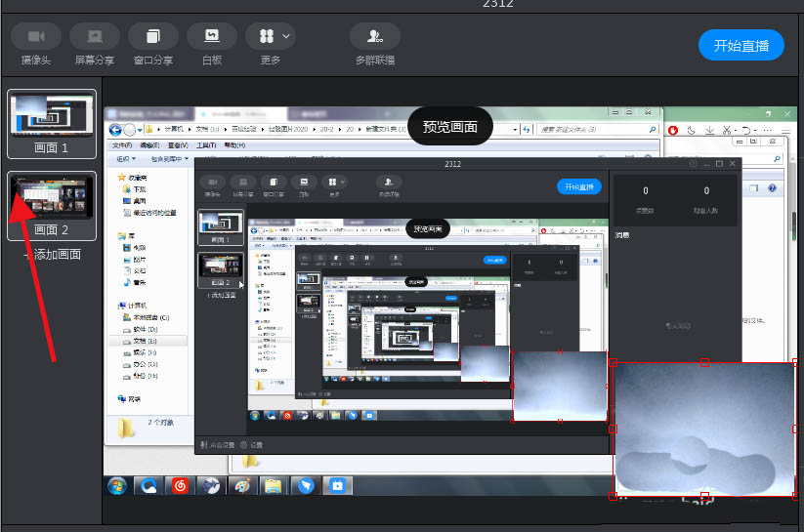804x532 pixels.
Task: Click the Explorer forward arrow in the preview
Action: coord(130,130)
